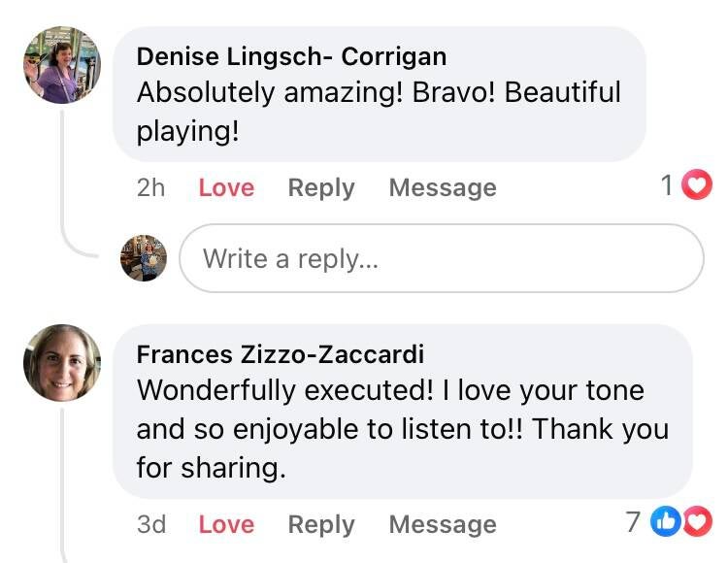Viewport: 728px width, 563px height.
Task: Click the 3d timestamp on Frances's comment
Action: [x=150, y=524]
